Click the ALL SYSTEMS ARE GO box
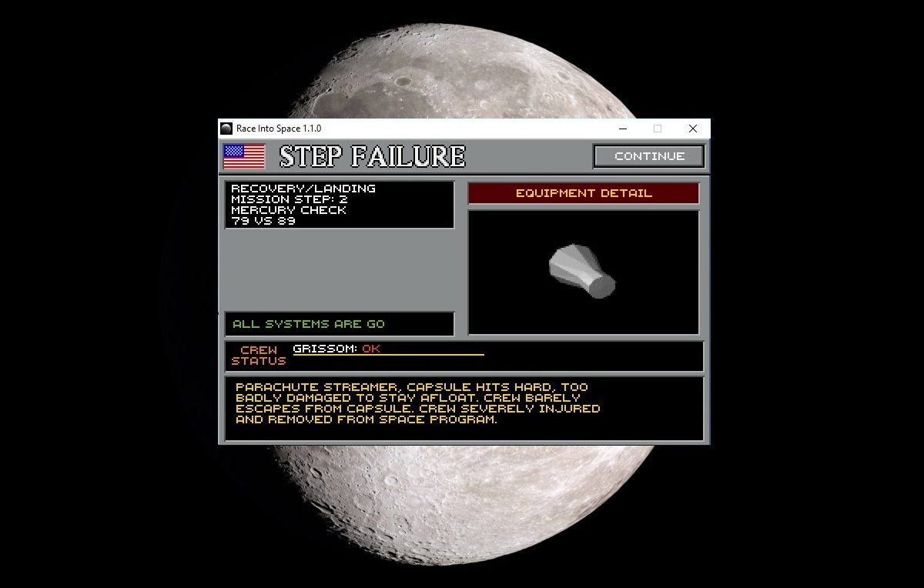924x588 pixels. (x=339, y=324)
